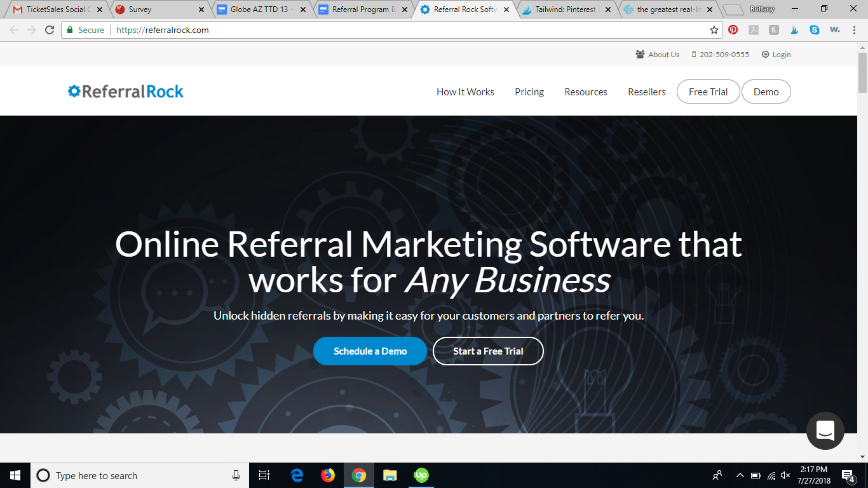Screen dimensions: 868x488
Task: Click the forward navigation arrow
Action: pos(32,30)
